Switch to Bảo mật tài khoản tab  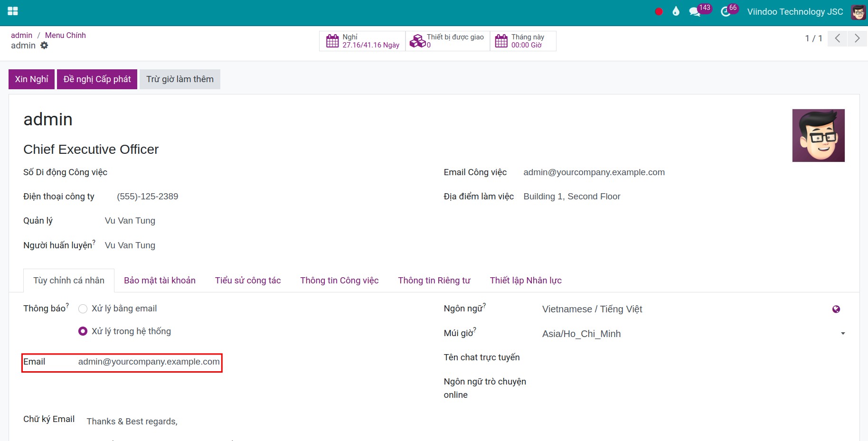click(x=160, y=281)
